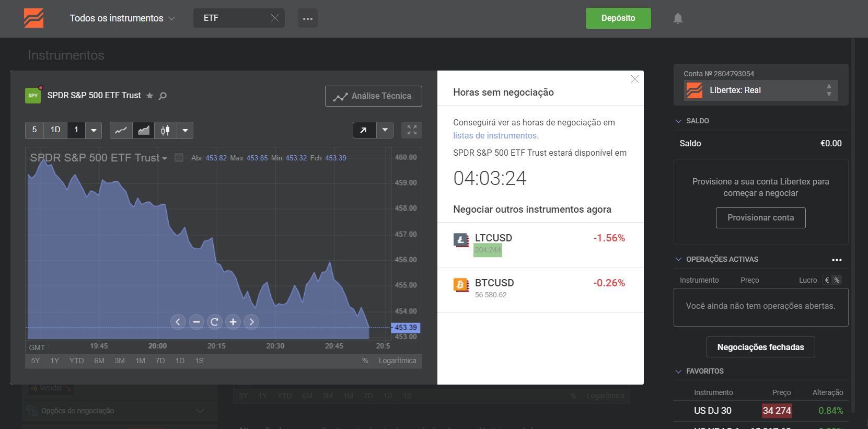Toggle Logarítmica scale on chart
This screenshot has height=429, width=868.
pyautogui.click(x=397, y=361)
